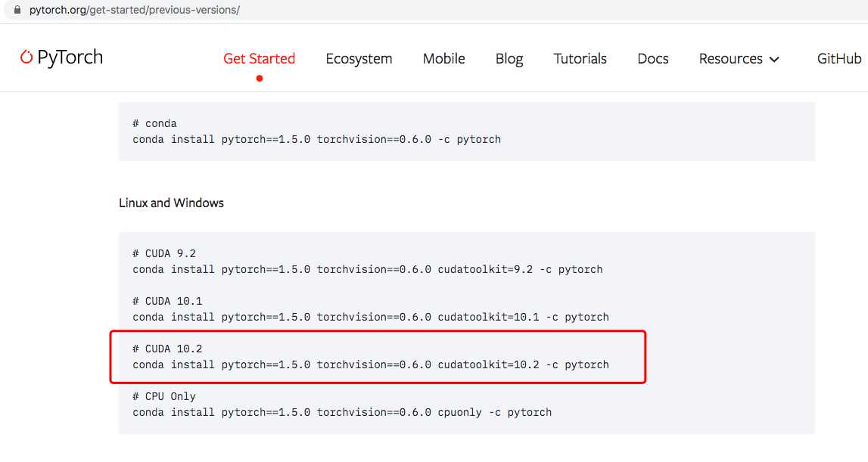Image resolution: width=868 pixels, height=462 pixels.
Task: Click the PyTorch wordmark to go home
Action: pyautogui.click(x=70, y=57)
